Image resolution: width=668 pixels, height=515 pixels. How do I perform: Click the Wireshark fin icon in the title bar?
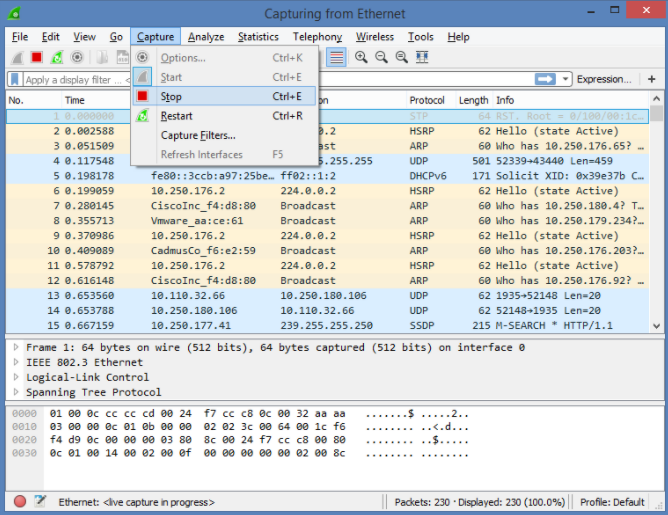tap(14, 13)
